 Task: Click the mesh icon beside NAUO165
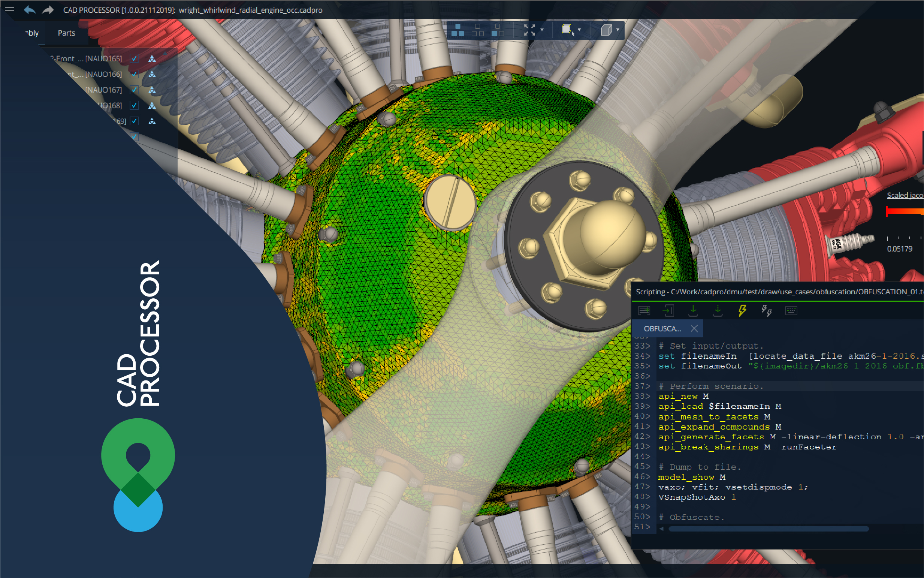click(152, 58)
